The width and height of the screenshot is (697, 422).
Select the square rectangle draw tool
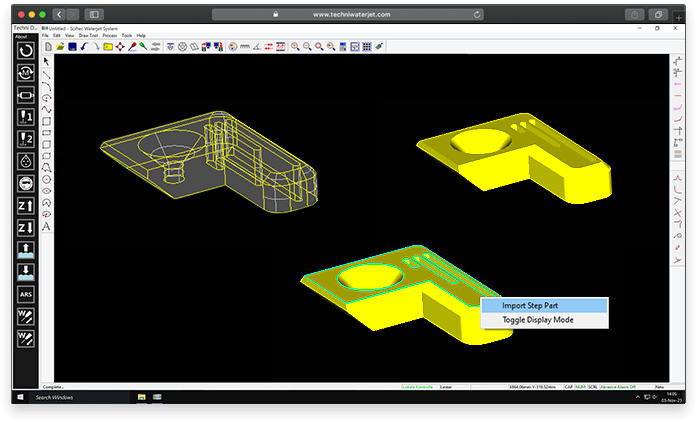tap(46, 121)
